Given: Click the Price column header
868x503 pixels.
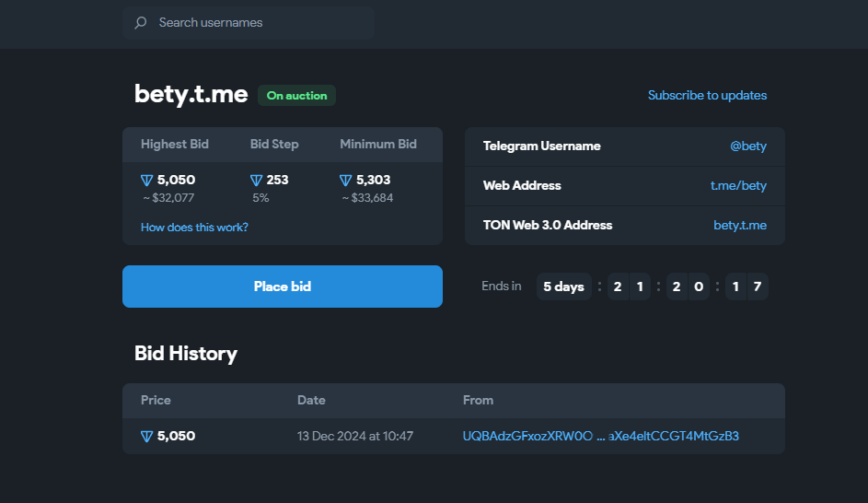Looking at the screenshot, I should coord(156,400).
